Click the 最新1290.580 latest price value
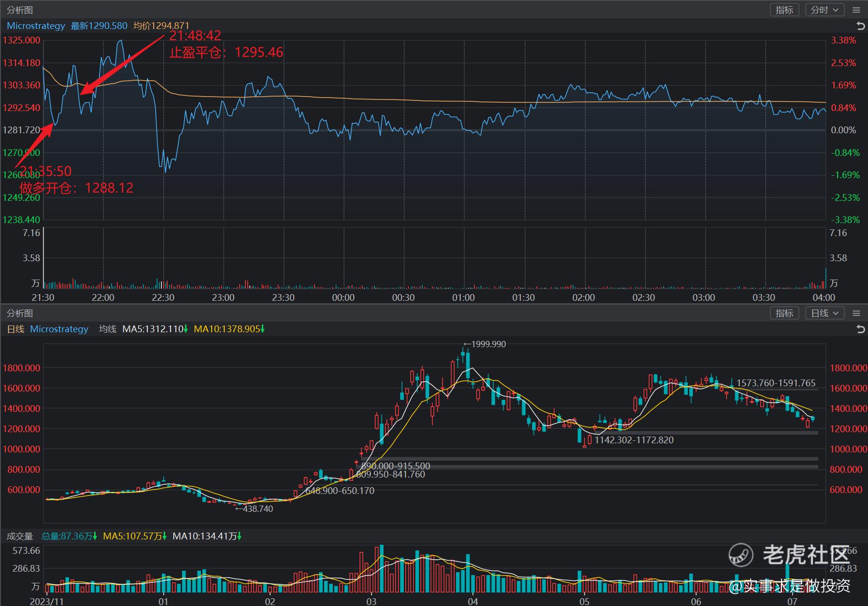The height and width of the screenshot is (606, 868). pos(99,26)
